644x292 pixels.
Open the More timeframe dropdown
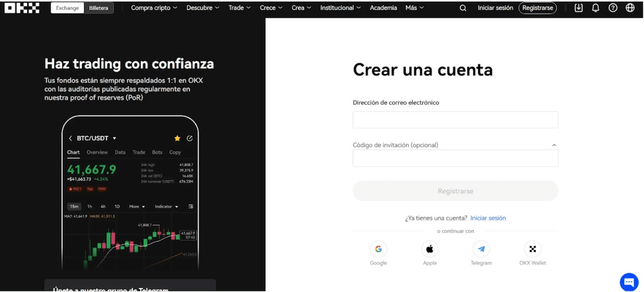point(137,207)
